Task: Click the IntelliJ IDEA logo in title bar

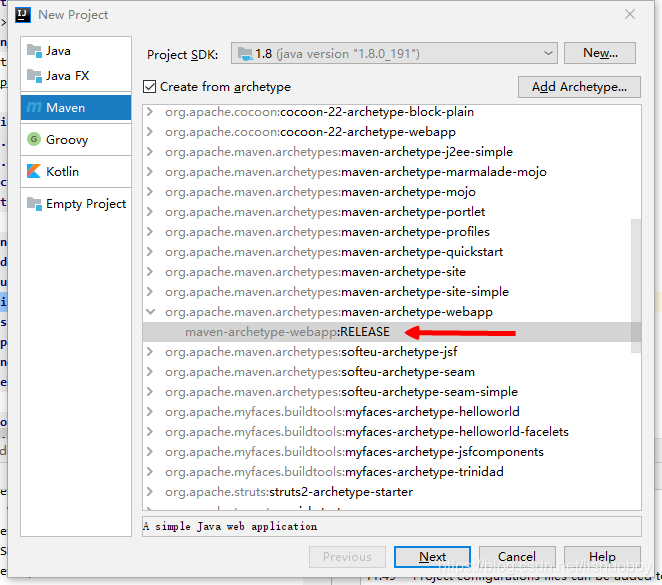Action: [x=22, y=15]
